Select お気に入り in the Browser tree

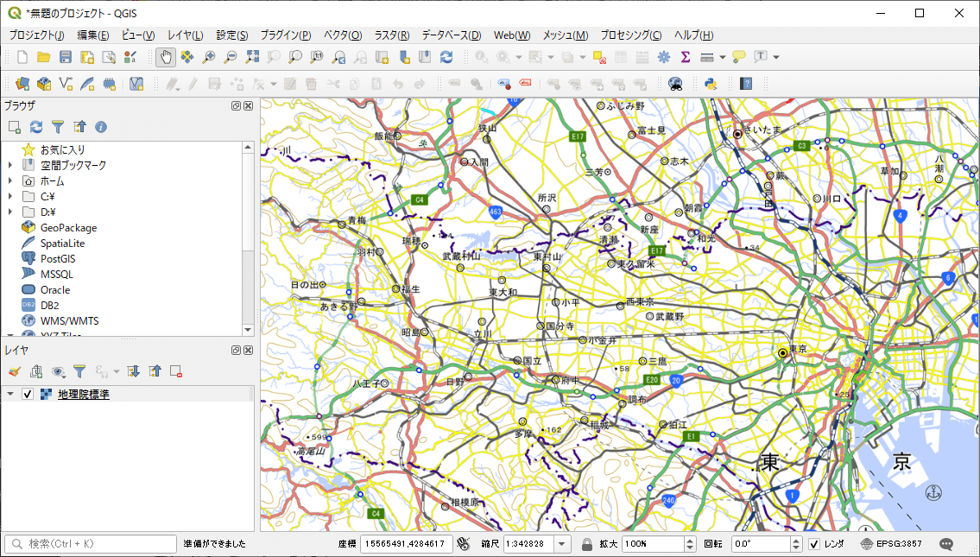click(62, 150)
